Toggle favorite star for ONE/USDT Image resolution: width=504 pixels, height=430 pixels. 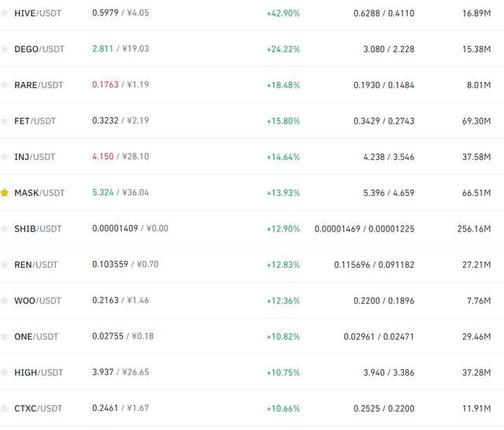coord(5,336)
